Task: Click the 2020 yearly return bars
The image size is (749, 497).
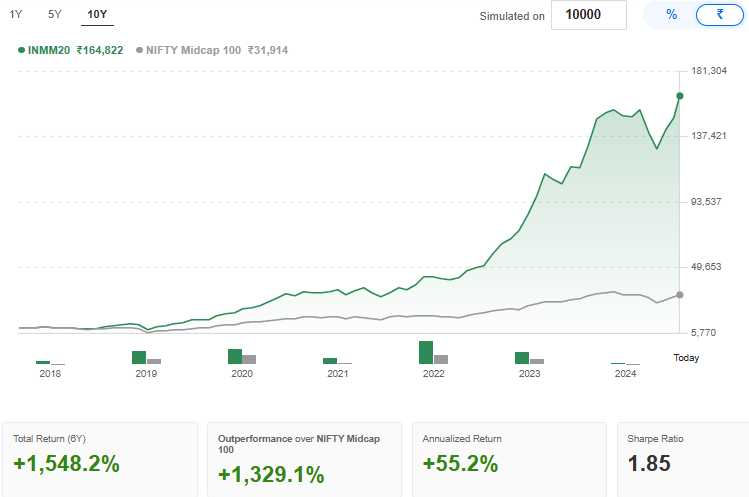Action: (x=242, y=357)
